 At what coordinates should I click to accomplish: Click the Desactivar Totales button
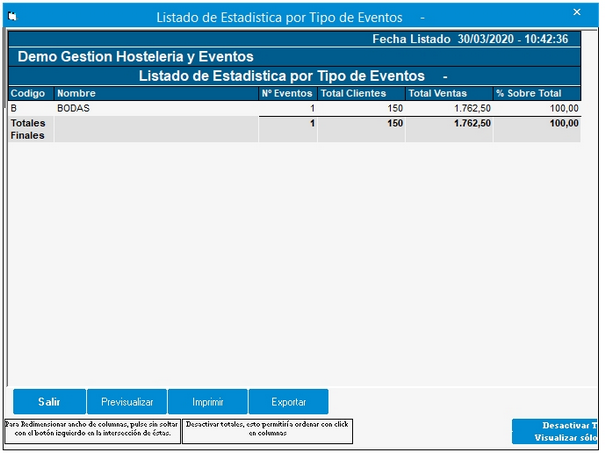(x=555, y=431)
